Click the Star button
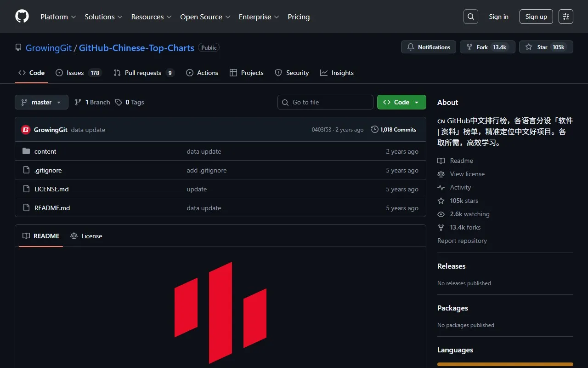 [x=546, y=47]
